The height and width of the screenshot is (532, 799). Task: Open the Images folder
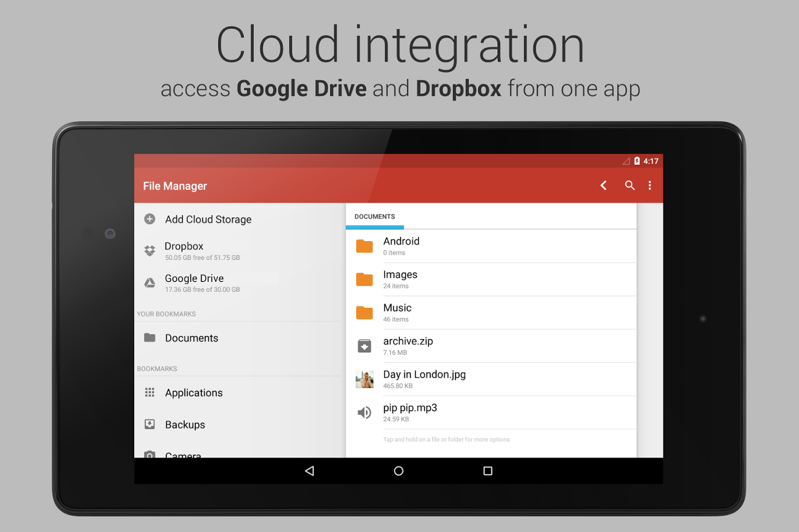coord(491,280)
